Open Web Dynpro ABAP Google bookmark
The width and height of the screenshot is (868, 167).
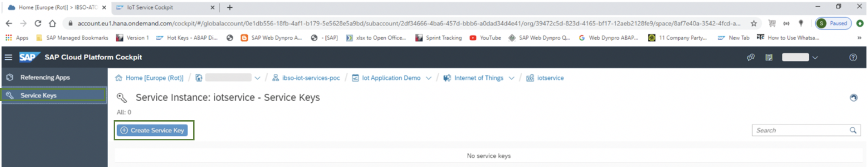point(608,38)
